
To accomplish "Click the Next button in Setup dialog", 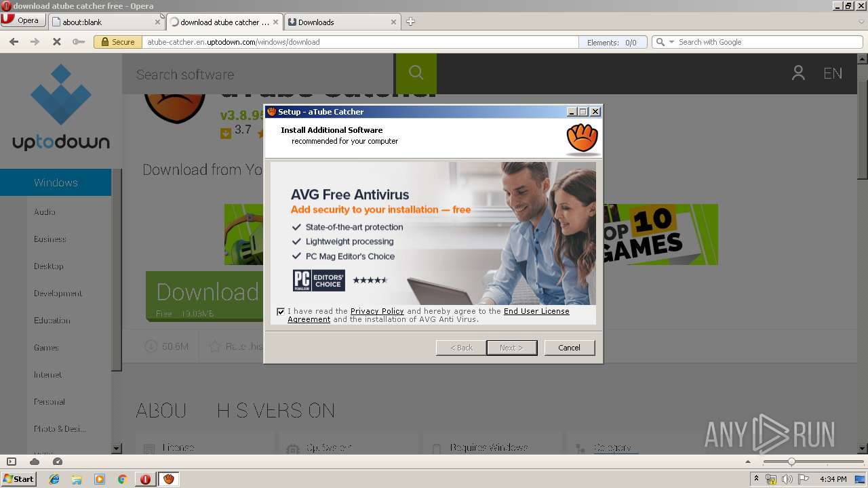I will coord(511,348).
